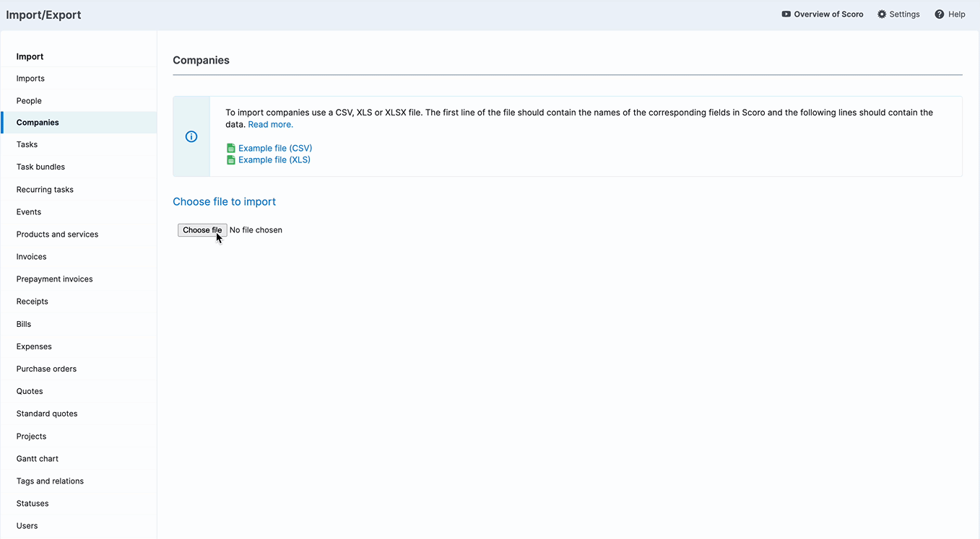Viewport: 980px width, 539px height.
Task: Open the Help text link
Action: (x=957, y=14)
